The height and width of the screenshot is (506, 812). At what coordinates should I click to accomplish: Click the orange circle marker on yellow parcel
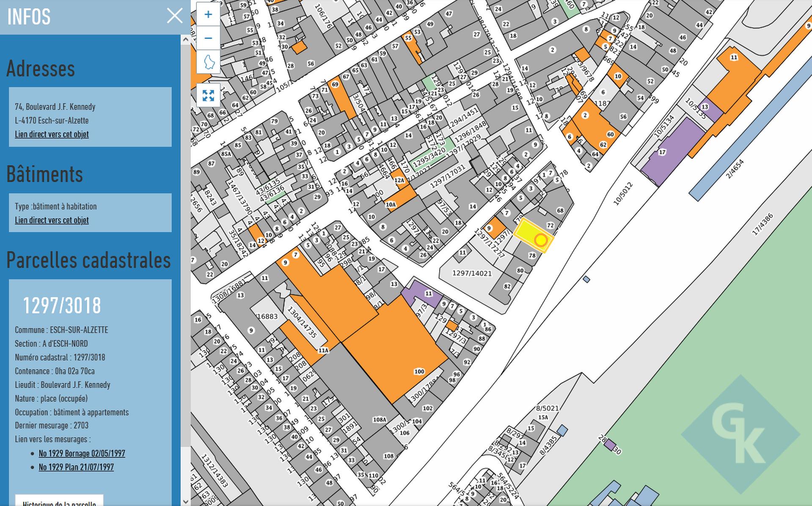tap(540, 240)
